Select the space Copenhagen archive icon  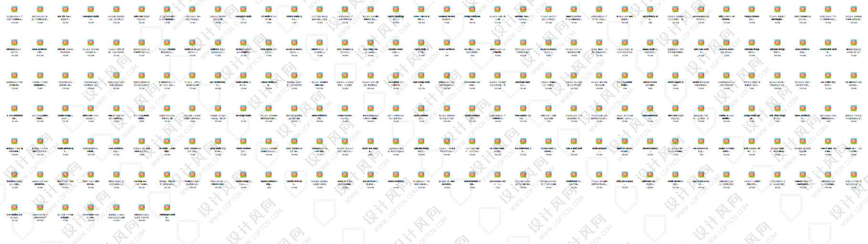396,10
